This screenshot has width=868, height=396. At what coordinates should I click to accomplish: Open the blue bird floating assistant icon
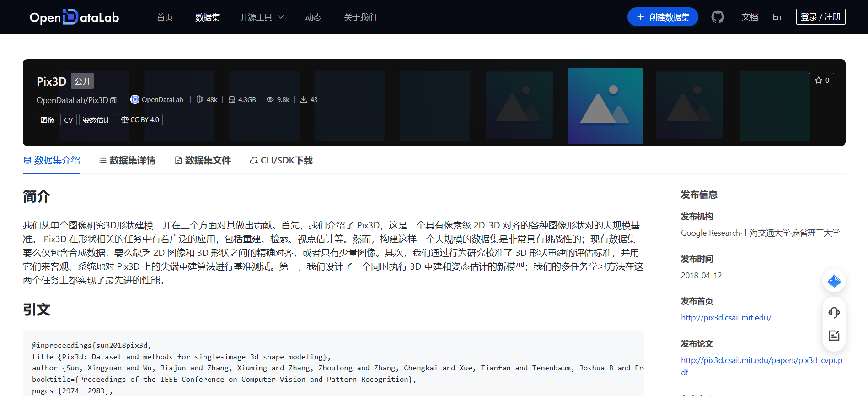834,281
